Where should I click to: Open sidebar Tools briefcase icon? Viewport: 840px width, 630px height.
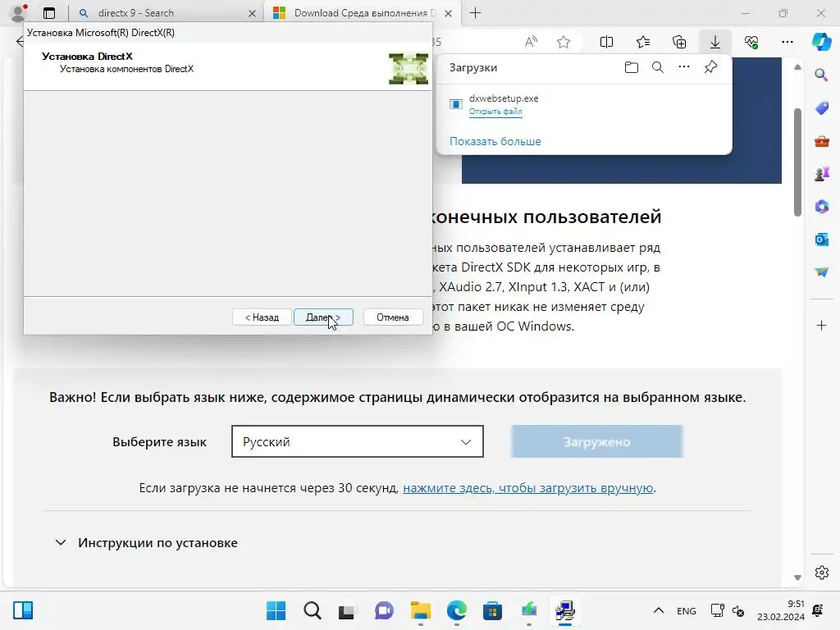[822, 141]
